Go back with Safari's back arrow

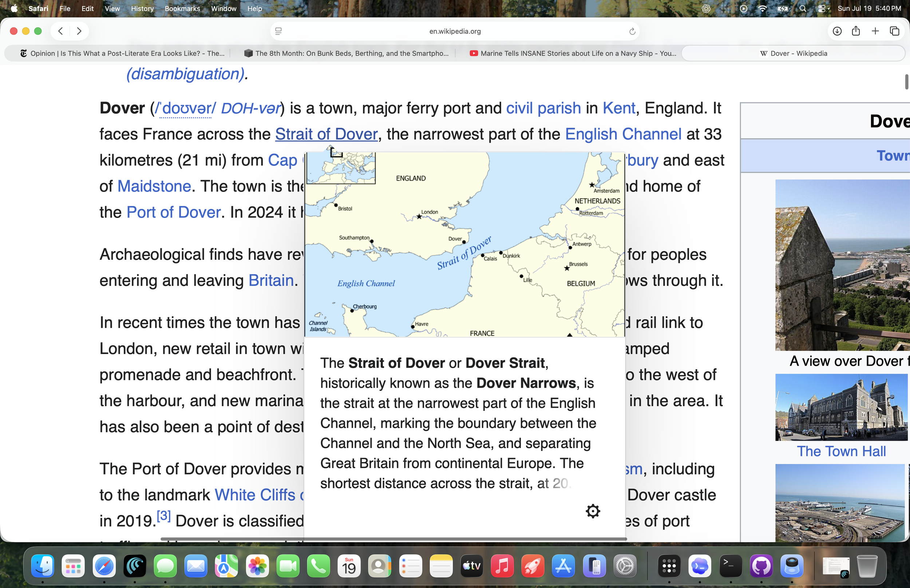60,31
